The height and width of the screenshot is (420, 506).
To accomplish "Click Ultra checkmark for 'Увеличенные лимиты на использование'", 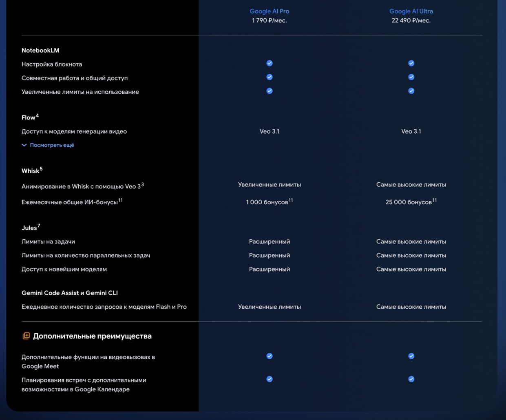I will 411,91.
